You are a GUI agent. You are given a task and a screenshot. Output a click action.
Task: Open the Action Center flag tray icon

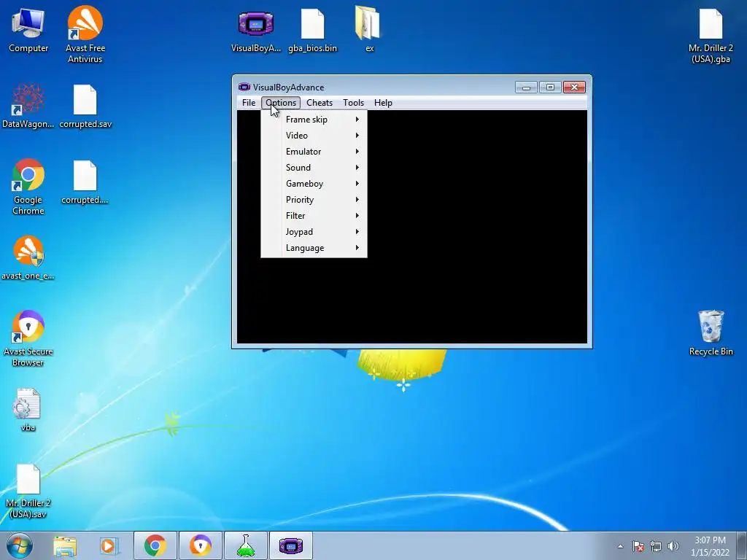coord(638,546)
